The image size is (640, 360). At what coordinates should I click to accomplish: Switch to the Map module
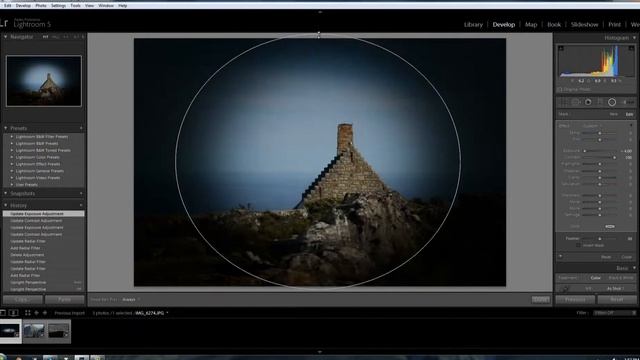pos(531,24)
